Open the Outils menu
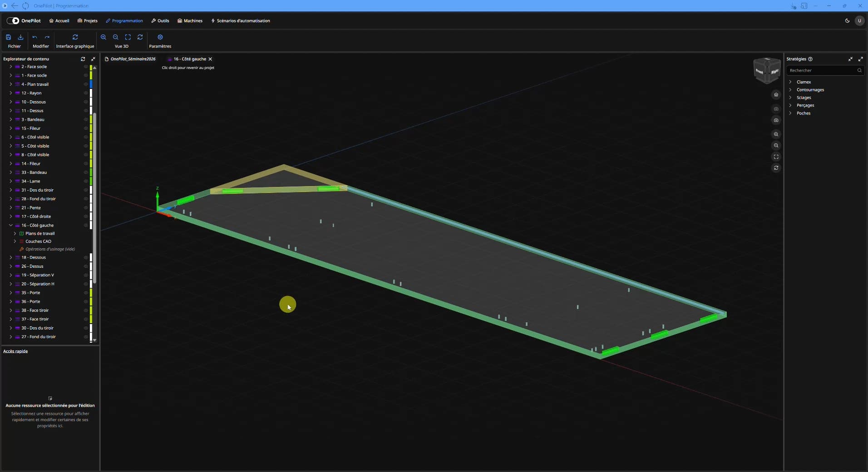This screenshot has height=472, width=868. coord(160,21)
